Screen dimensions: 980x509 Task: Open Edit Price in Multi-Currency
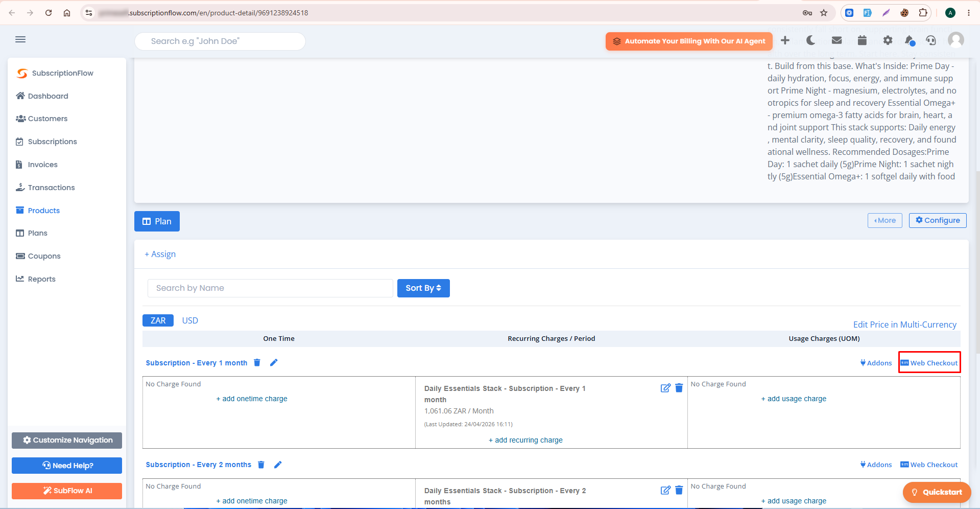[905, 325]
